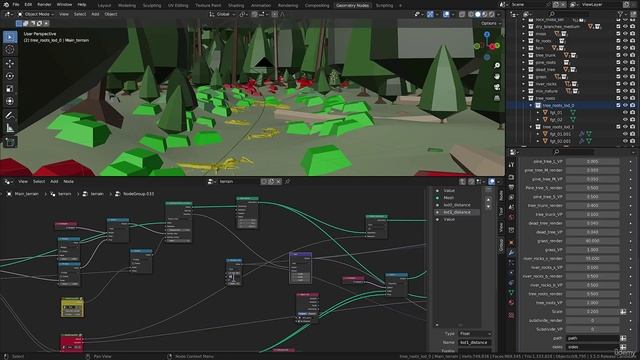Select the Add Cube tool in viewport toolbar

(10, 142)
